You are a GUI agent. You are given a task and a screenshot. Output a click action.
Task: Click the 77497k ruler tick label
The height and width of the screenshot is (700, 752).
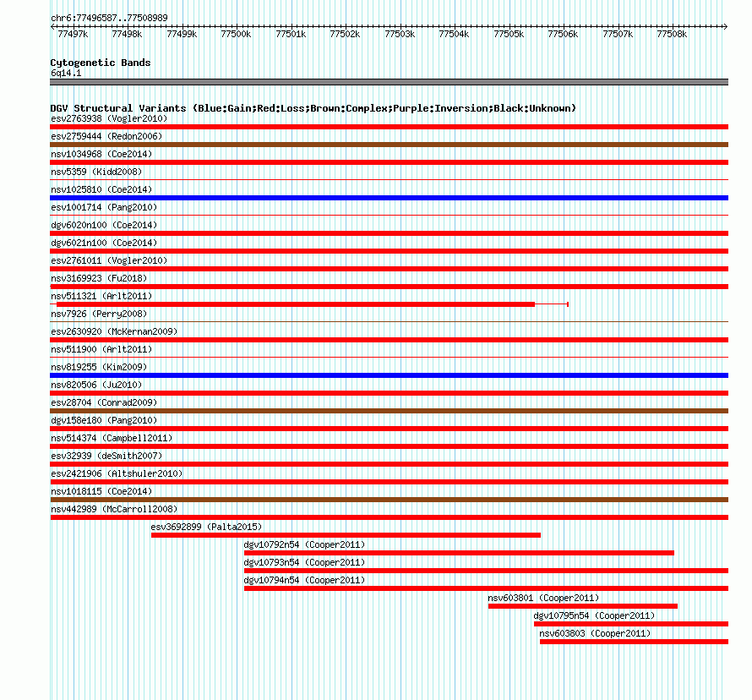tap(73, 34)
